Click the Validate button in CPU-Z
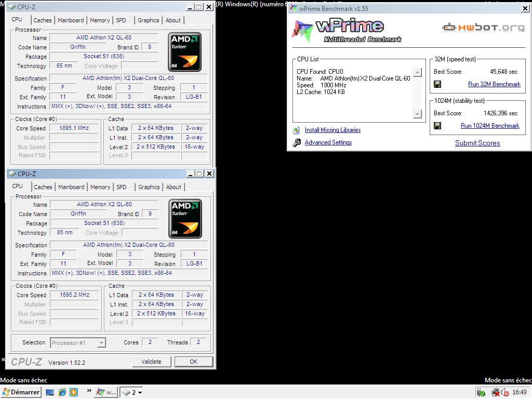Viewport: 532px width, 399px height. pyautogui.click(x=151, y=362)
